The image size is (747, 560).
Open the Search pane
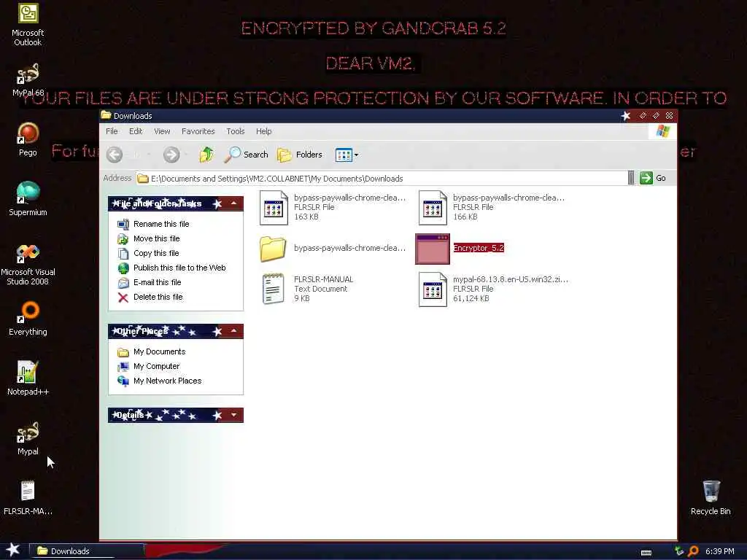[247, 155]
